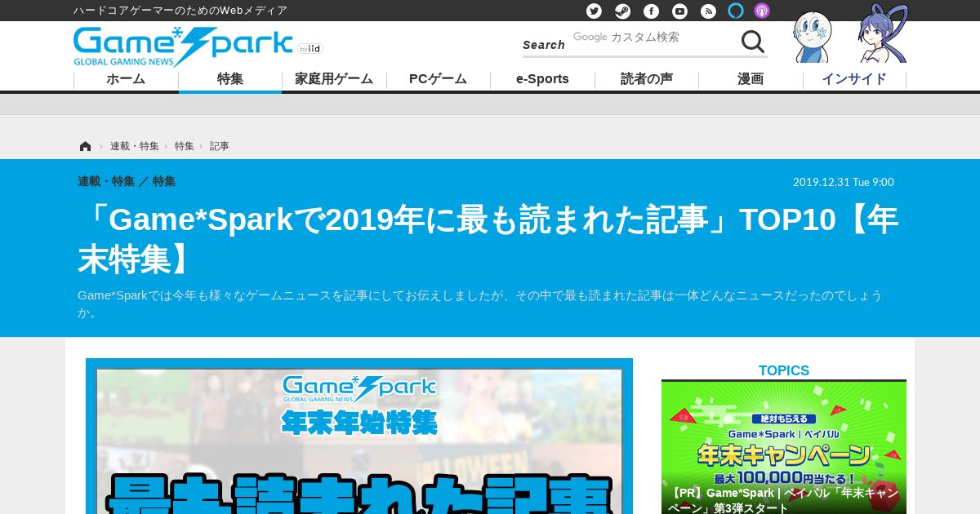Open the Steam icon link
Viewport: 980px width, 514px height.
click(622, 11)
